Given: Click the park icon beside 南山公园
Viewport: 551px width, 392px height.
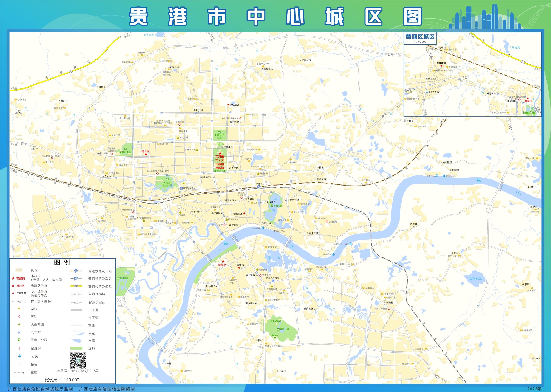Looking at the screenshot, I should point(278,329).
